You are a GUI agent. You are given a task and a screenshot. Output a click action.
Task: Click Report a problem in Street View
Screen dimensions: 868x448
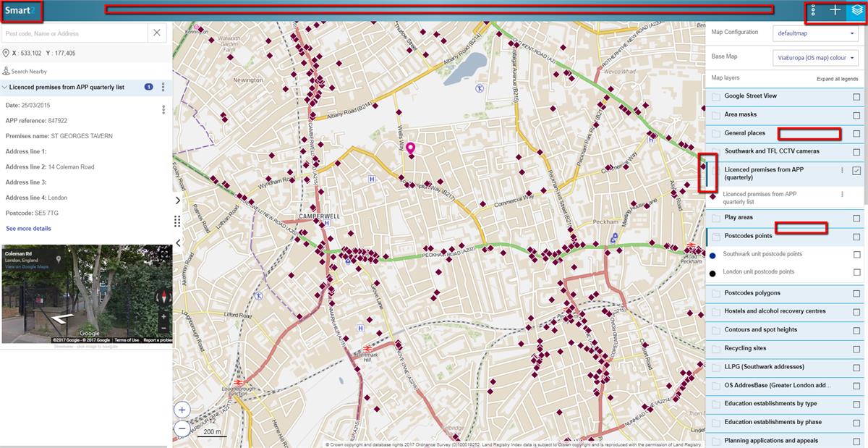[x=158, y=340]
